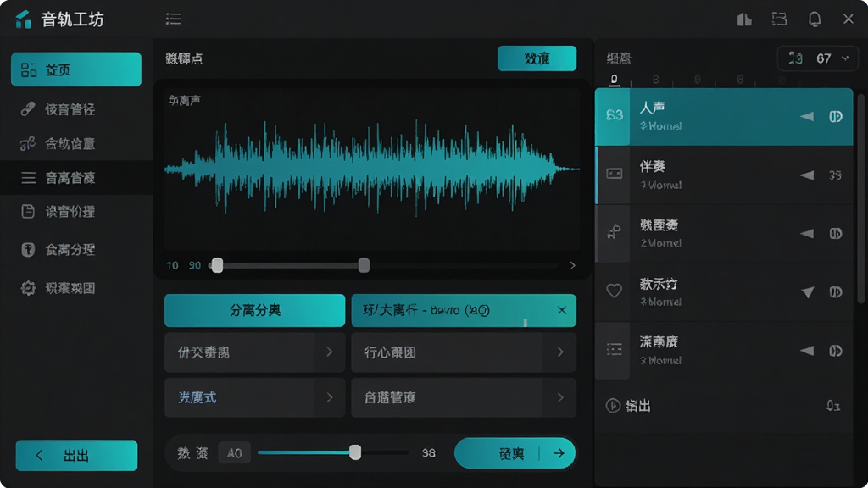
Task: Click the teal audio waveform display
Action: [x=372, y=169]
